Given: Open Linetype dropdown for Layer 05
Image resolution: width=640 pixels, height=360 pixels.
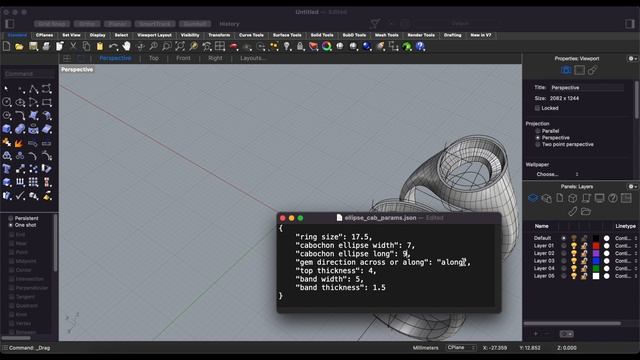Looking at the screenshot, I should tap(626, 276).
